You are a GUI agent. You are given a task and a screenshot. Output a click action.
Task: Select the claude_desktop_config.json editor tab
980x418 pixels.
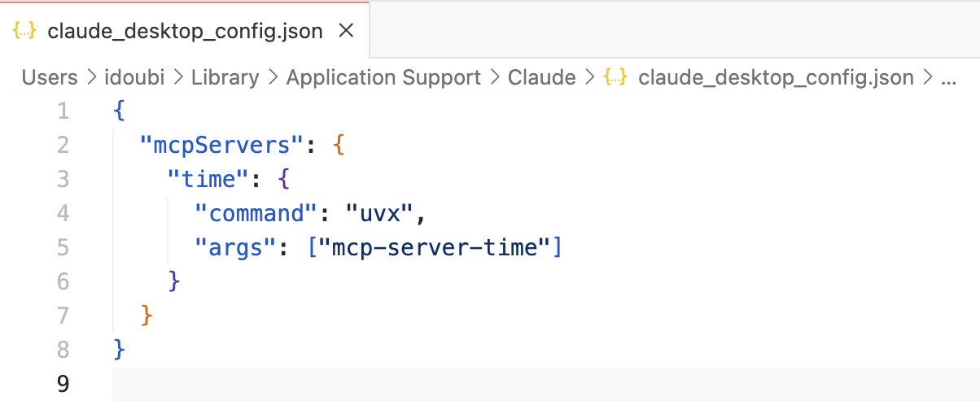pyautogui.click(x=185, y=31)
